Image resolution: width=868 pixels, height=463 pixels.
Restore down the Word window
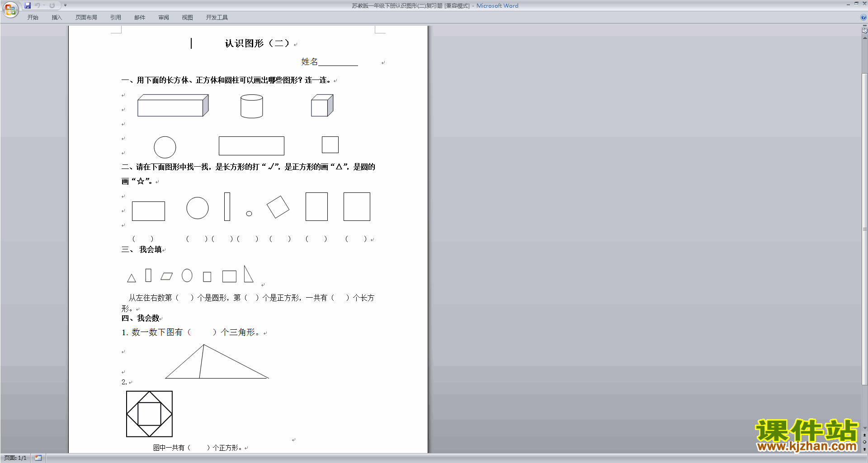point(856,4)
